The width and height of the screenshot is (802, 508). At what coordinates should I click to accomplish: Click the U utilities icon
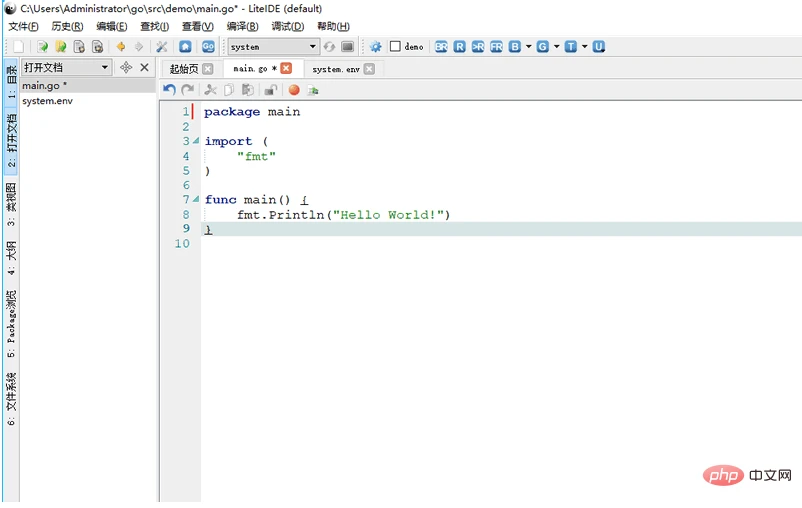(598, 47)
